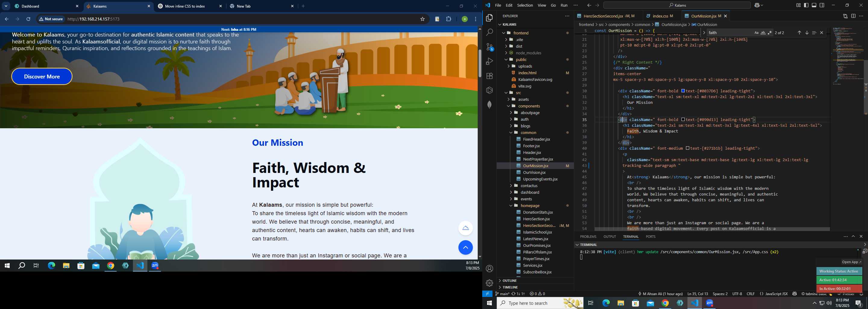Open Copilot dropdown arrow in title bar
Viewport: 868px width, 309px height.
pyautogui.click(x=762, y=5)
